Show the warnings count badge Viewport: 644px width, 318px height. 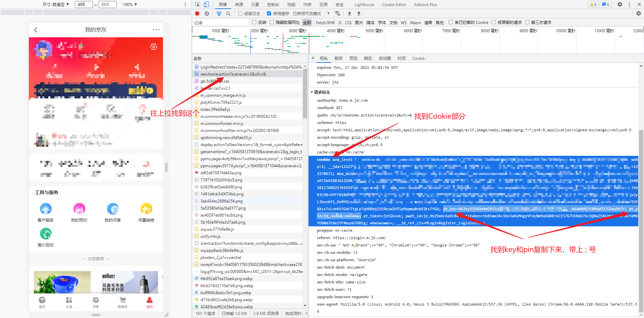593,4
